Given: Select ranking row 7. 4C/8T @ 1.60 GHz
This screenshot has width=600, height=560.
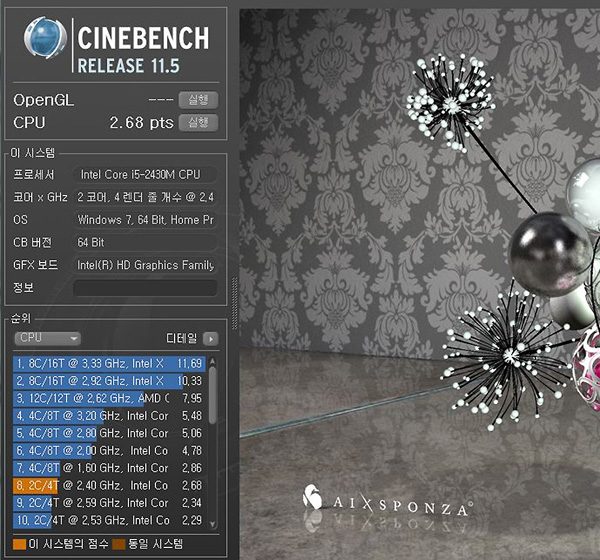Looking at the screenshot, I should pos(109,468).
